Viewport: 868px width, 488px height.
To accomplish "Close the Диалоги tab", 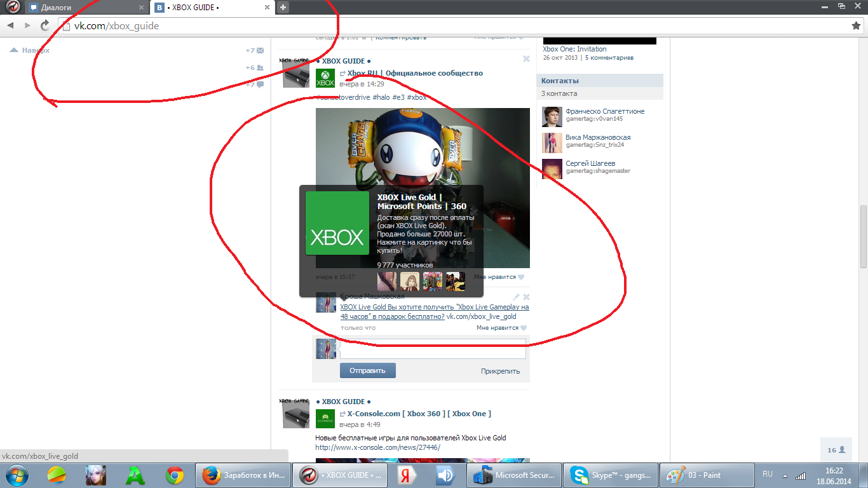I will tap(141, 8).
